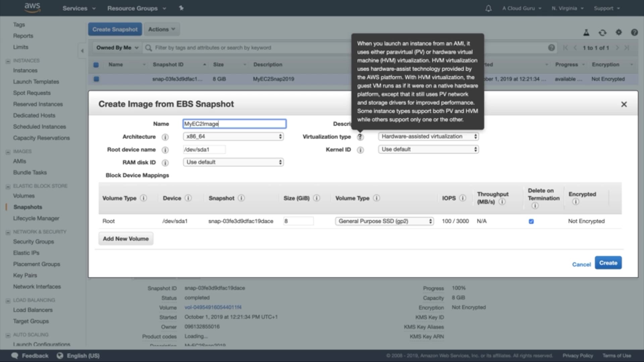Click the Size (GiB) input field
This screenshot has height=362, width=644.
tap(299, 221)
